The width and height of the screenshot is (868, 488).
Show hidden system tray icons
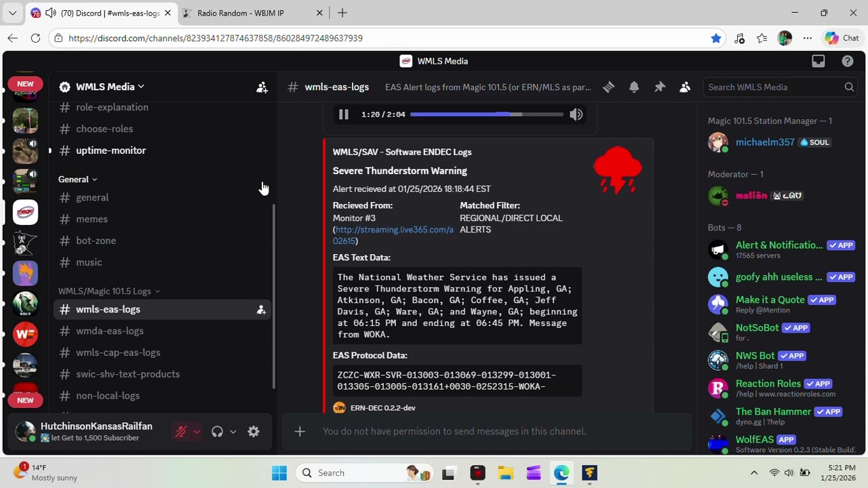click(753, 473)
